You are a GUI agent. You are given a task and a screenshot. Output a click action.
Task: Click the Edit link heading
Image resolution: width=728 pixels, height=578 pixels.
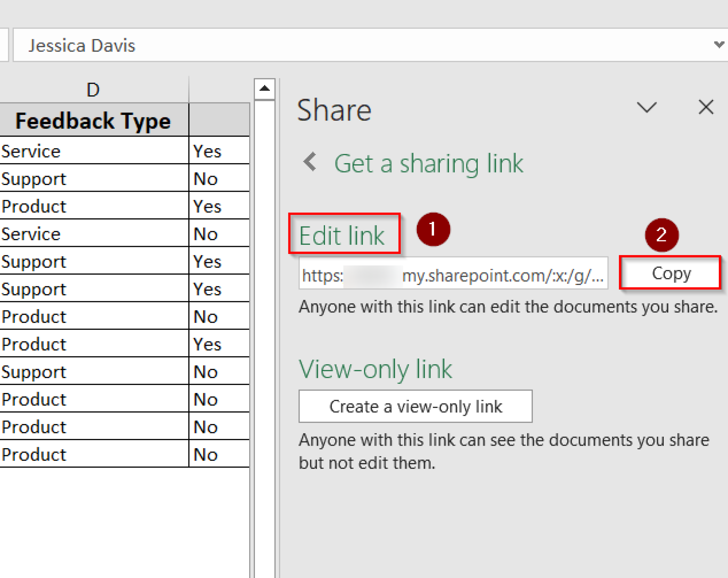click(x=342, y=235)
